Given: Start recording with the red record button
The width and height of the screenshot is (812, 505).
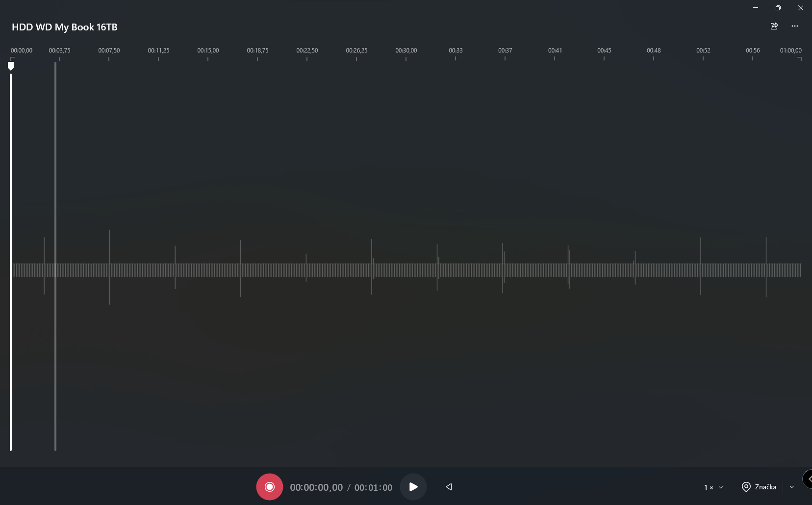Looking at the screenshot, I should click(x=269, y=487).
